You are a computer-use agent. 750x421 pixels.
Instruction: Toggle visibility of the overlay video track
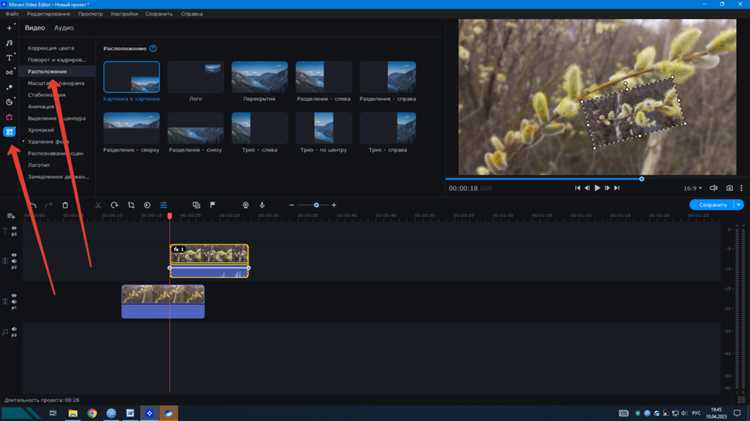tap(14, 255)
